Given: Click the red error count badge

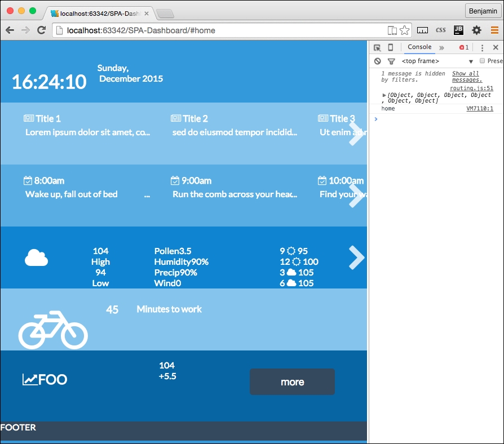Looking at the screenshot, I should pyautogui.click(x=464, y=47).
